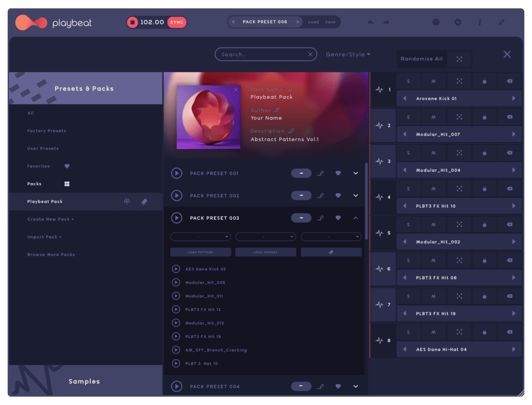Solo track 1 with the S button
The width and height of the screenshot is (532, 405).
point(408,81)
